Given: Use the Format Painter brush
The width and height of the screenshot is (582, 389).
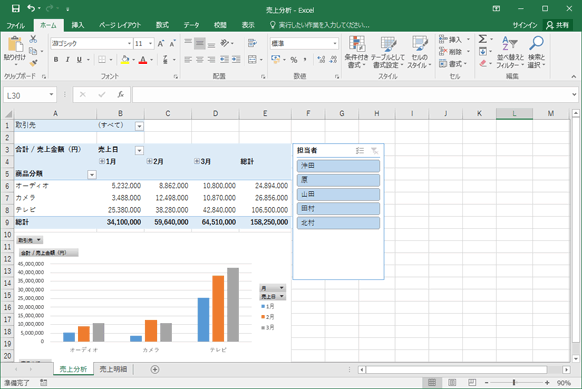Looking at the screenshot, I should (33, 63).
